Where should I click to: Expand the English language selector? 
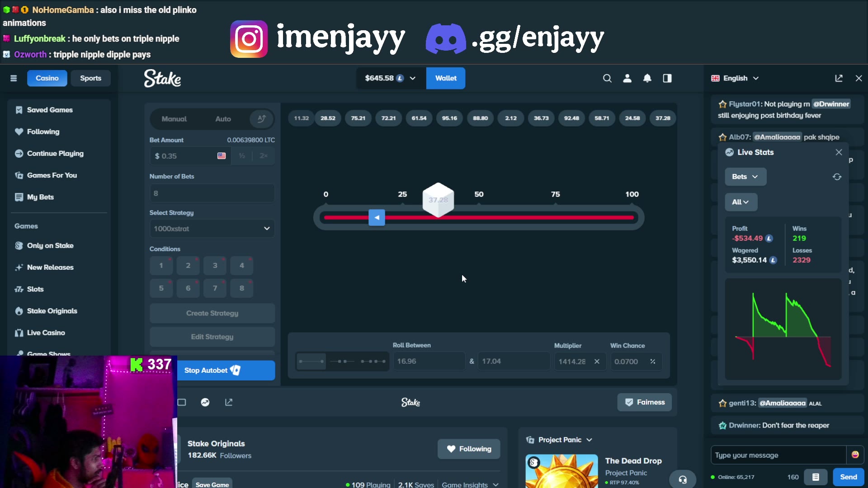click(735, 78)
